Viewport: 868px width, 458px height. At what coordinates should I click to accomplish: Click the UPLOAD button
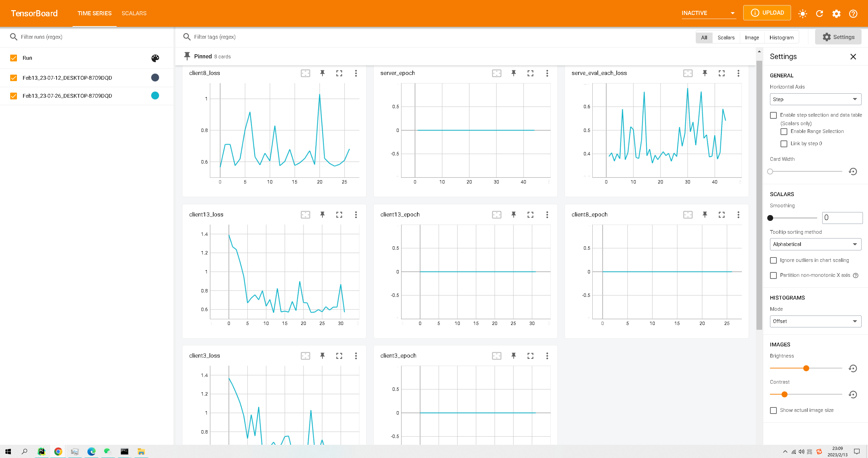click(x=767, y=13)
